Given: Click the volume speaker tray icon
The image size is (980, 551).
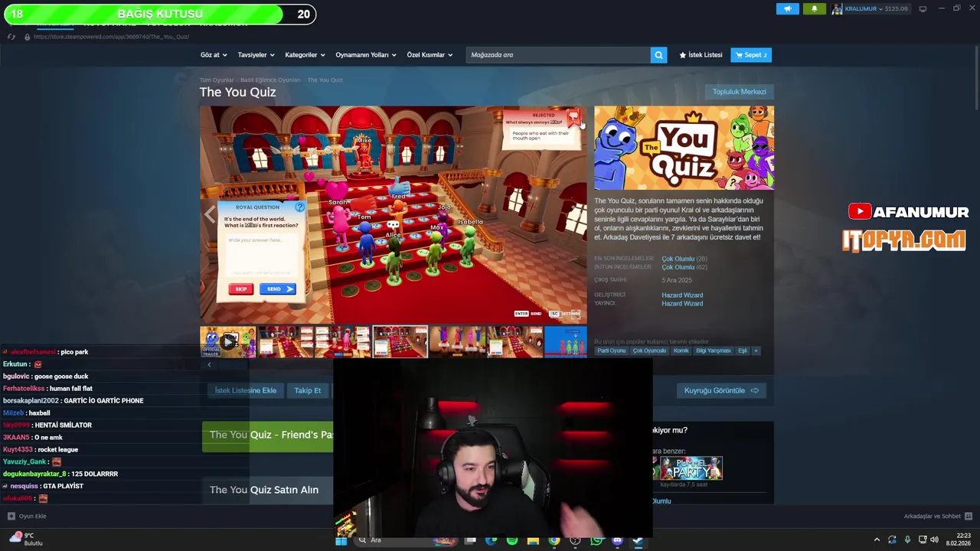Looking at the screenshot, I should (x=934, y=540).
